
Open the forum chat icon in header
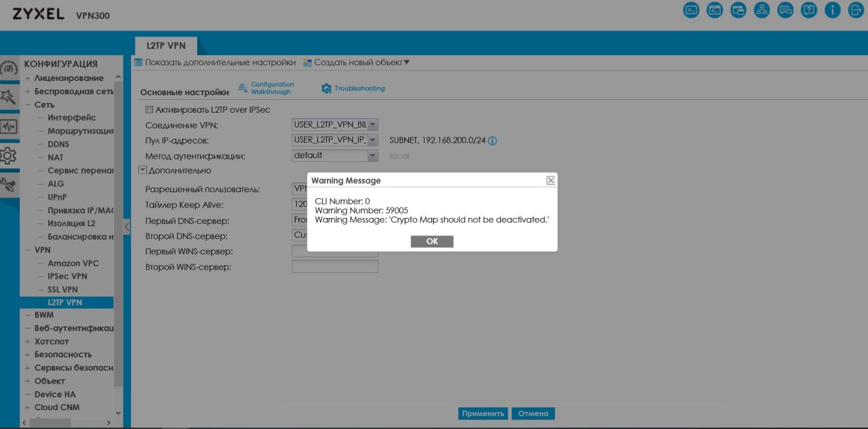click(x=785, y=10)
